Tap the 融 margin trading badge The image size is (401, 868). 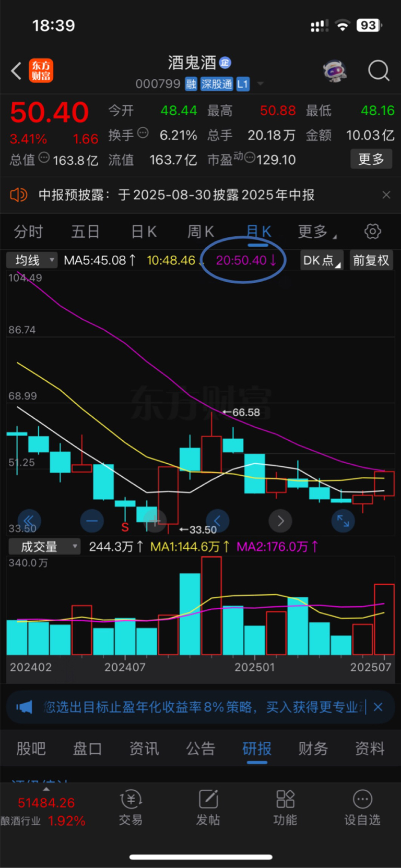click(191, 84)
